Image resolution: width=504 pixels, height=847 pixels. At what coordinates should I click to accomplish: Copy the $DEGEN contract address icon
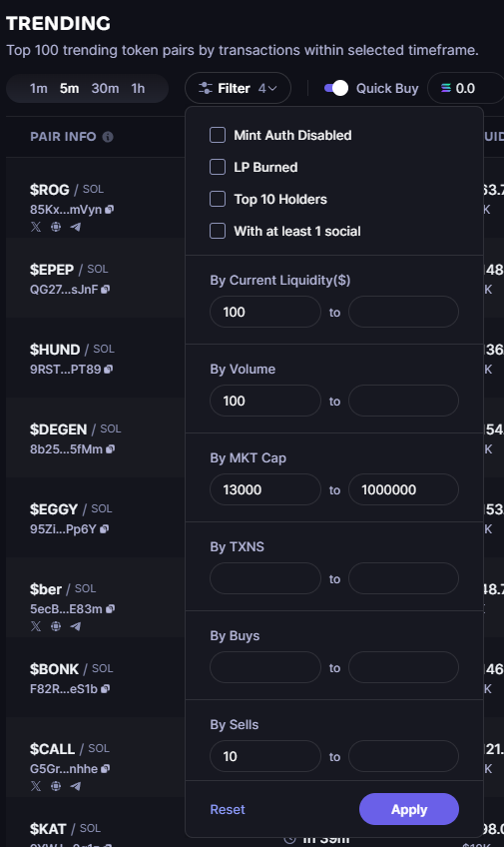pos(110,448)
